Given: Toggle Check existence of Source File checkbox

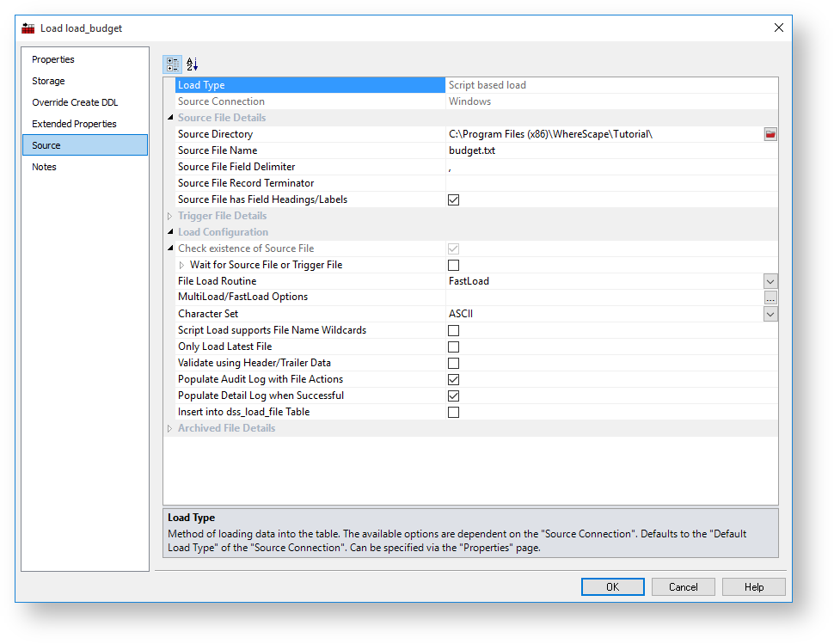Looking at the screenshot, I should coord(453,248).
